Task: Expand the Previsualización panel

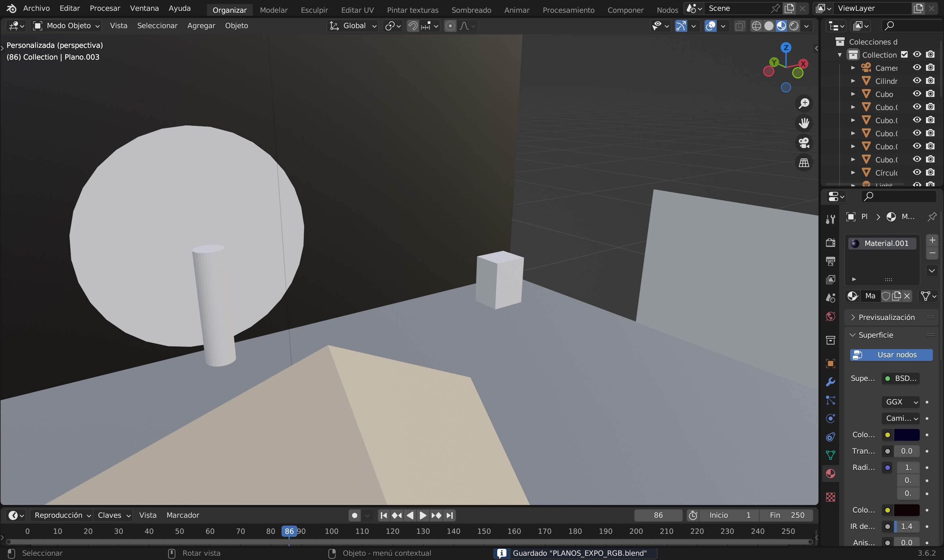Action: click(886, 317)
